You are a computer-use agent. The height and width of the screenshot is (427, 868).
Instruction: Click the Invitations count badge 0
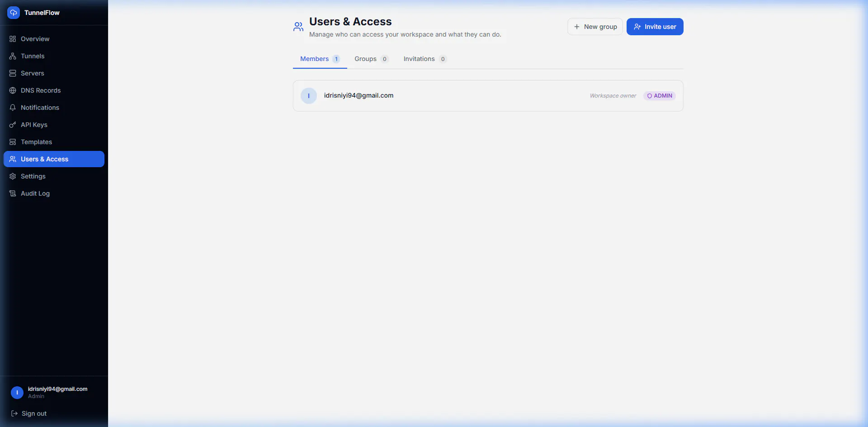click(443, 59)
